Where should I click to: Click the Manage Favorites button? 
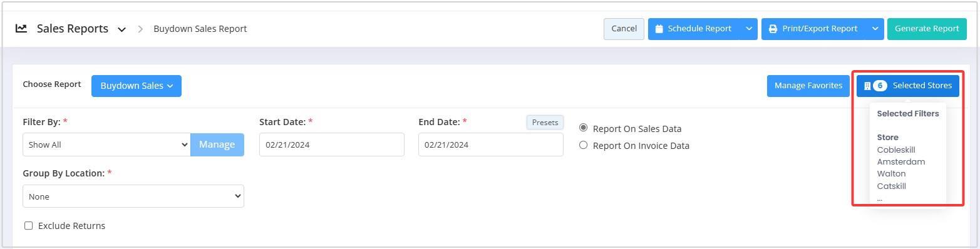coord(808,86)
